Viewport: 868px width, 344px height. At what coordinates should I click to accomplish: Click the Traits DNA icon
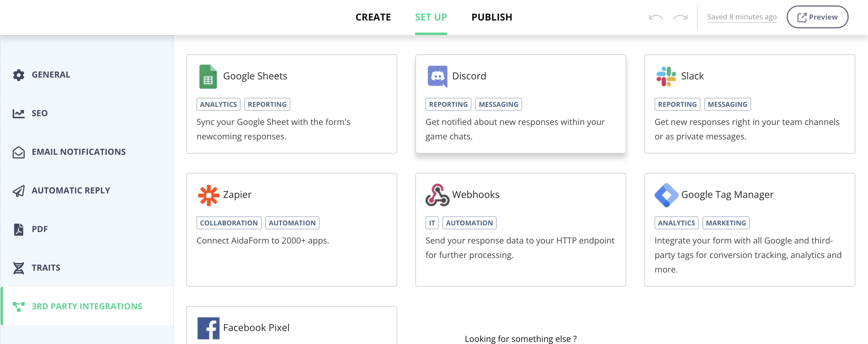(18, 268)
